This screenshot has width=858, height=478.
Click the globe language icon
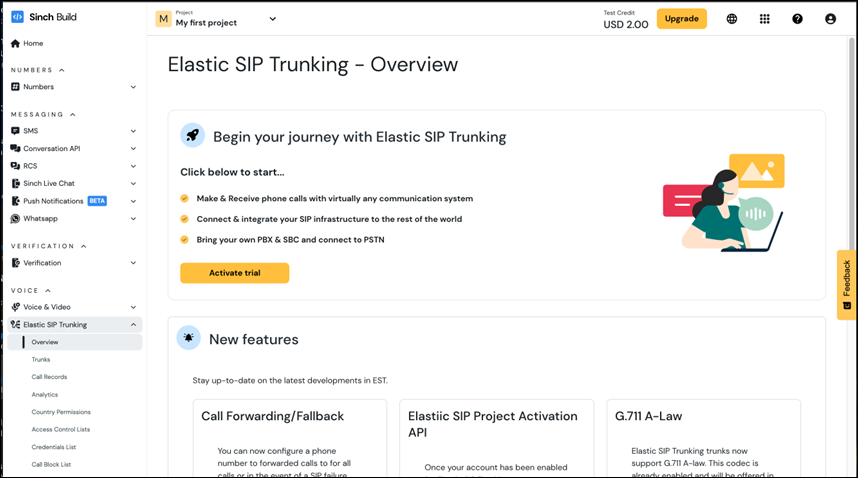[732, 19]
